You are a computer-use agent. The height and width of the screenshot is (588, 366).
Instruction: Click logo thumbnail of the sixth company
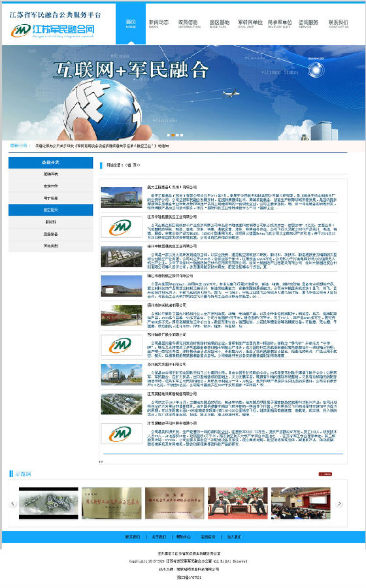(122, 345)
